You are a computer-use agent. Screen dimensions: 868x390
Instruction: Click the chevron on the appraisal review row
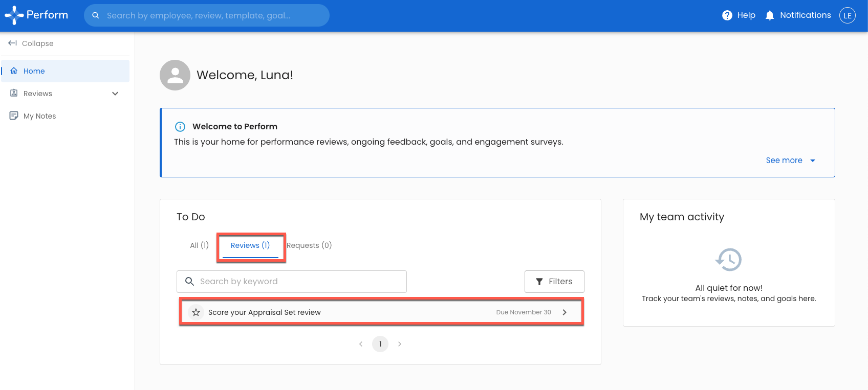tap(565, 312)
